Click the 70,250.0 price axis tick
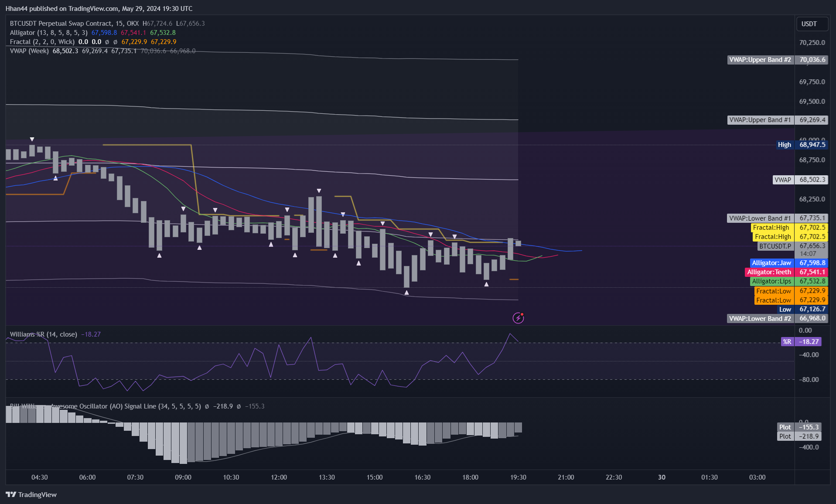The image size is (836, 504). pyautogui.click(x=812, y=43)
